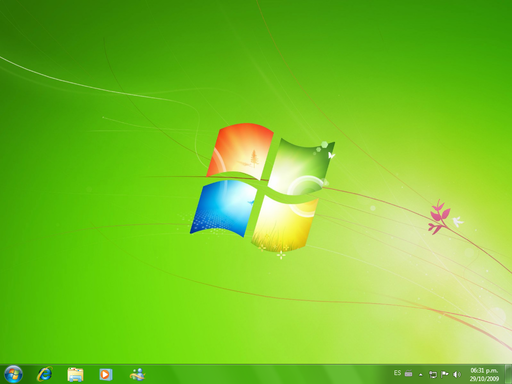Viewport: 512px width, 384px height.
Task: Open Windows Live Messenger taskbar icon
Action: click(x=137, y=374)
